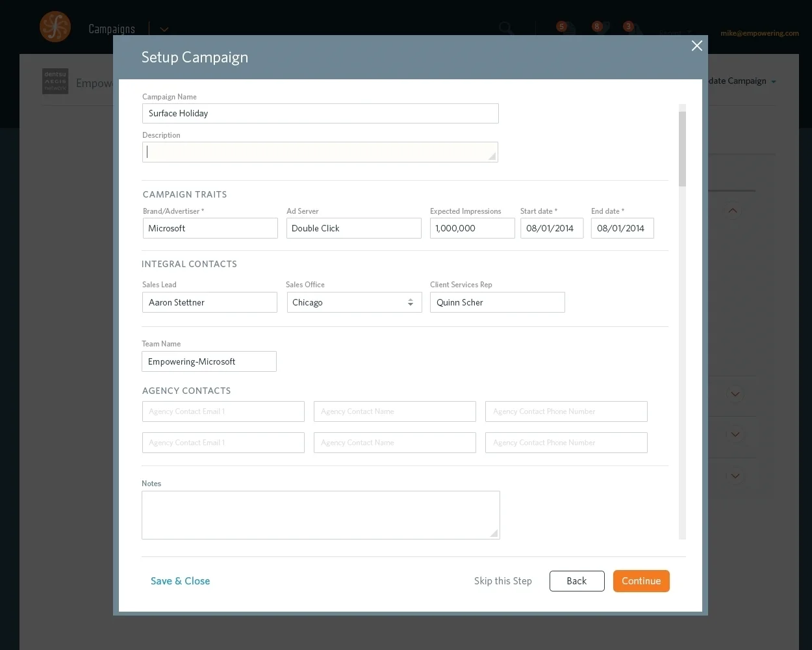
Task: Open the Start date field
Action: (x=552, y=228)
